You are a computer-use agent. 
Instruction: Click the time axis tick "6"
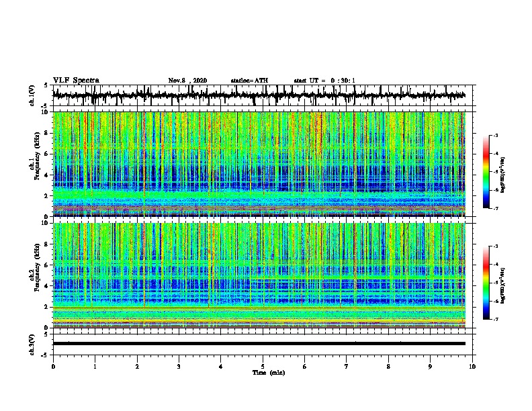click(305, 367)
